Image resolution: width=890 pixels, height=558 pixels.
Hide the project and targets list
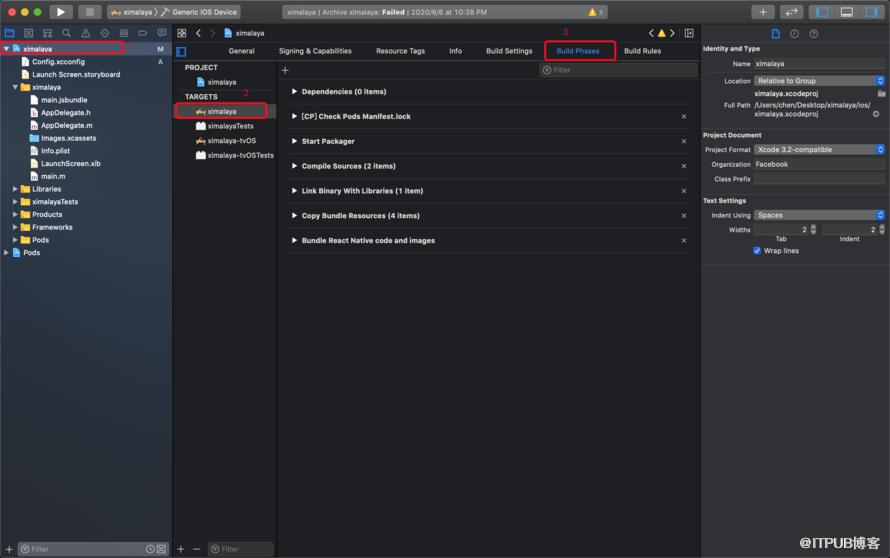(x=181, y=52)
